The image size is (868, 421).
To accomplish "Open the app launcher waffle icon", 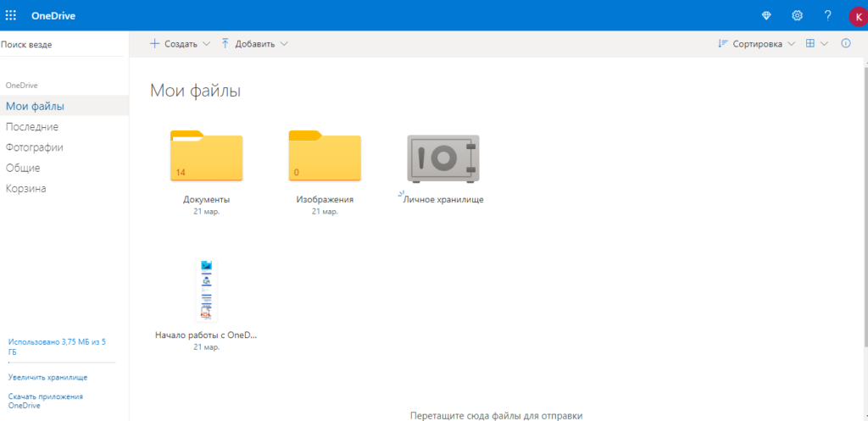I will pos(11,15).
